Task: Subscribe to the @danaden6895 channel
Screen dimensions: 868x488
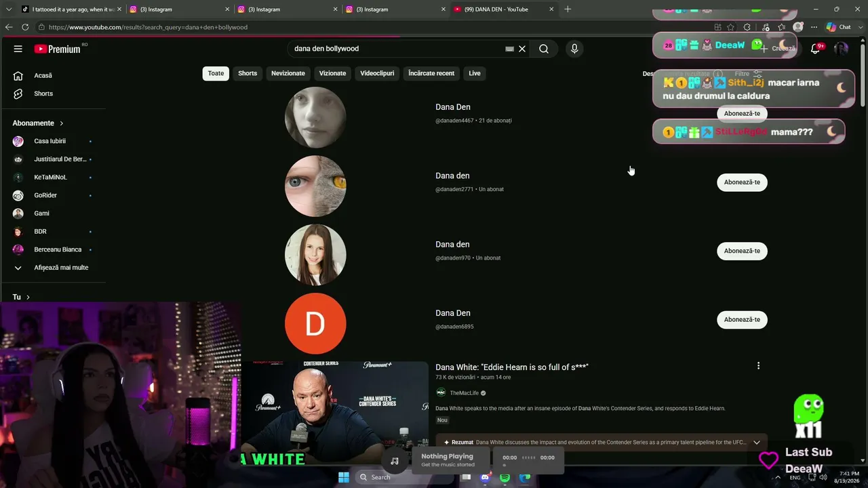Action: pos(742,319)
